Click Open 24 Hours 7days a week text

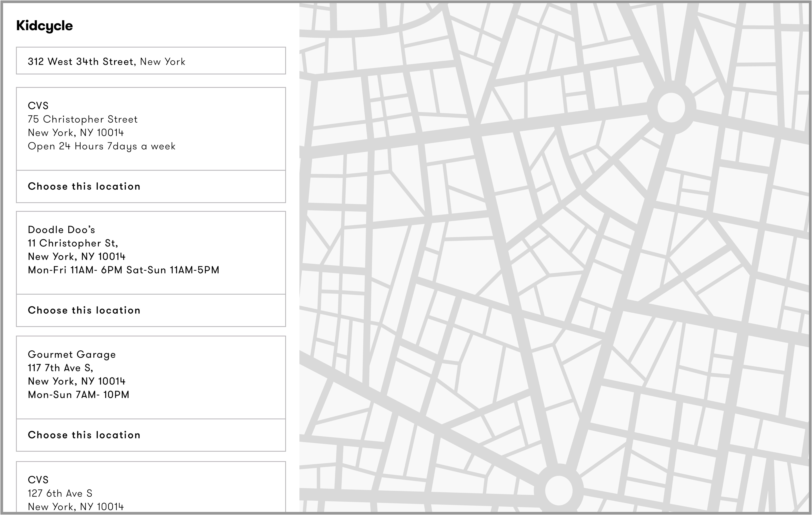pyautogui.click(x=101, y=146)
